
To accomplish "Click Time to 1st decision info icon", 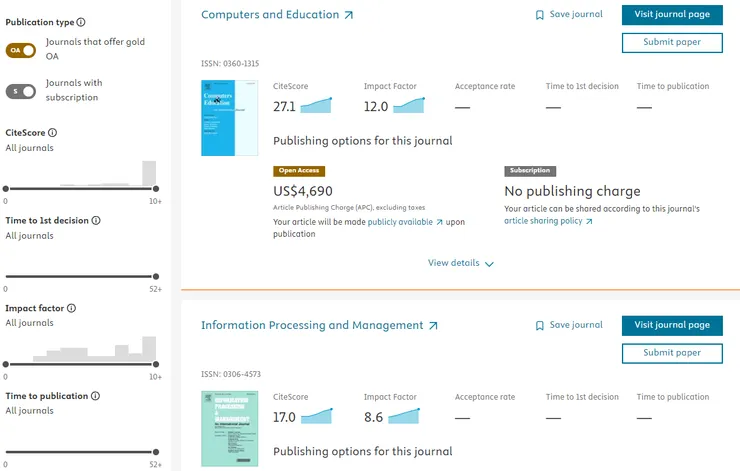I will [96, 220].
